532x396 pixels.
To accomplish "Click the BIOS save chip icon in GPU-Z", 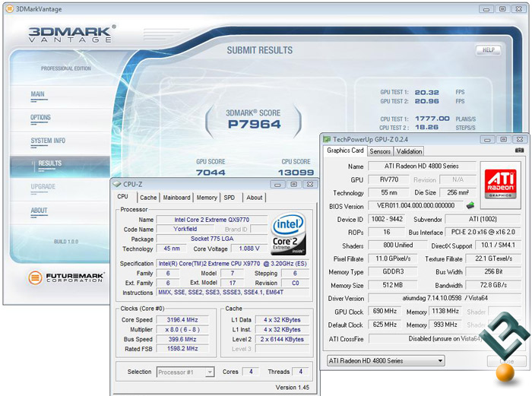I will pos(470,205).
